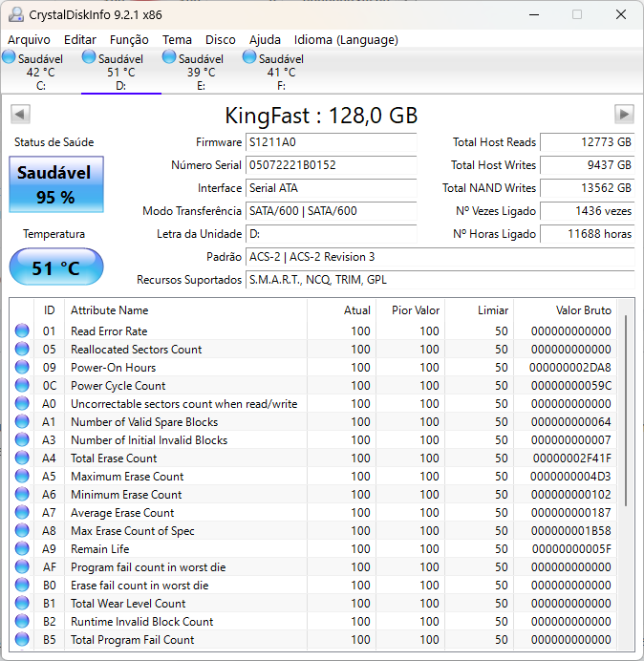Open the Arquivo menu
644x661 pixels.
(29, 39)
